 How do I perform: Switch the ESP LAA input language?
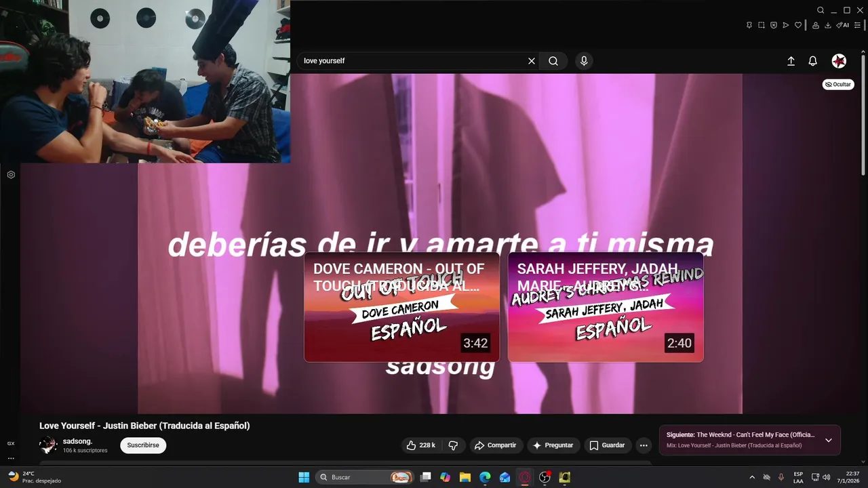pyautogui.click(x=798, y=477)
